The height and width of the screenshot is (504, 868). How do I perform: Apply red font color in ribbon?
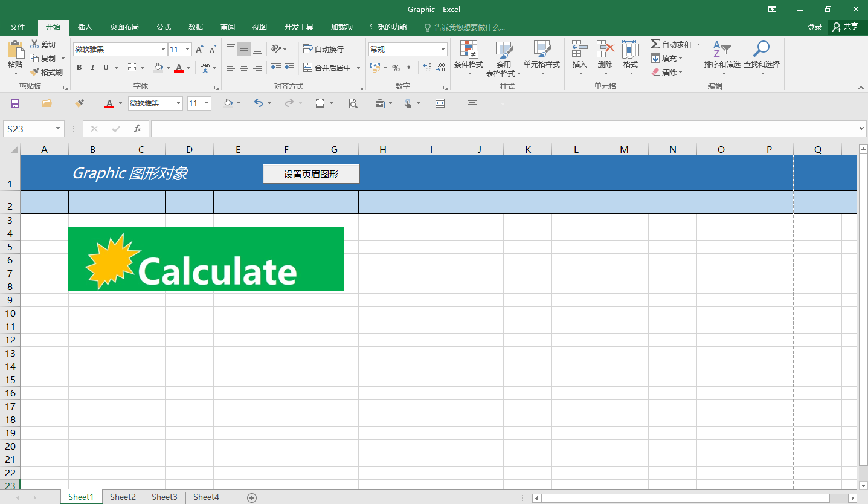179,68
